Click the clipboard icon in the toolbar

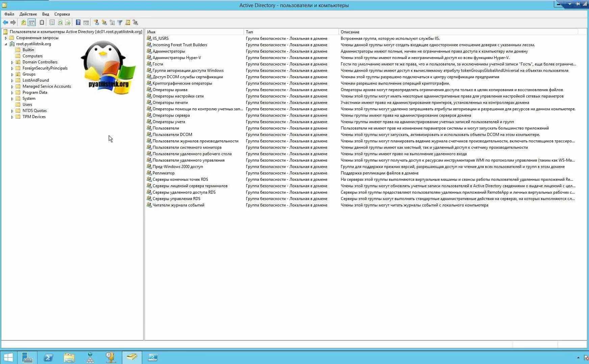coord(42,23)
